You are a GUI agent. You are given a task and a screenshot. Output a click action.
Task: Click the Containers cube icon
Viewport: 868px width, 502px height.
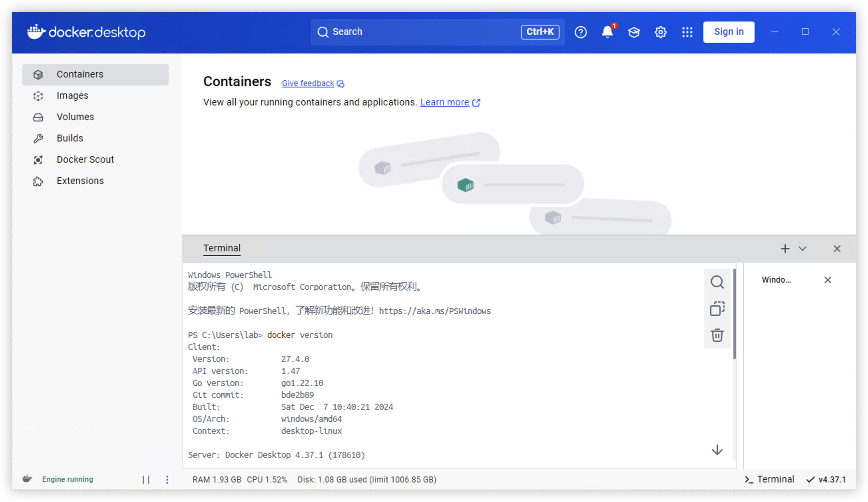[x=38, y=75]
